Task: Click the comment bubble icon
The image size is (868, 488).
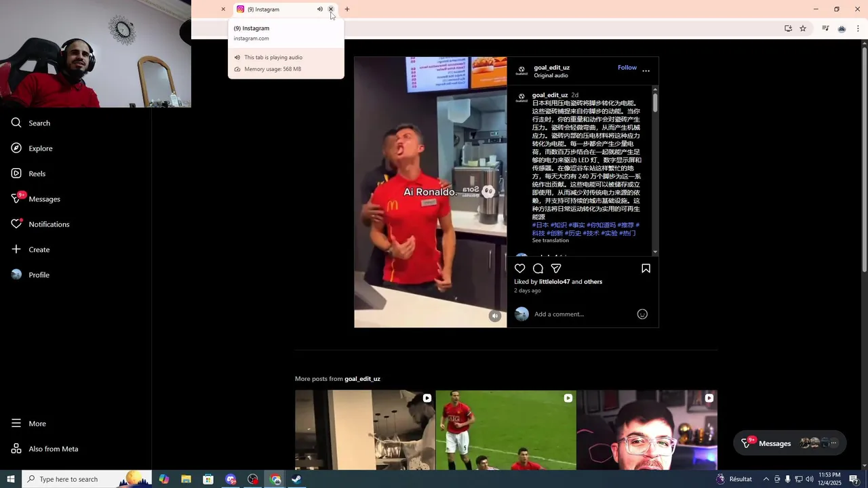Action: 538,268
